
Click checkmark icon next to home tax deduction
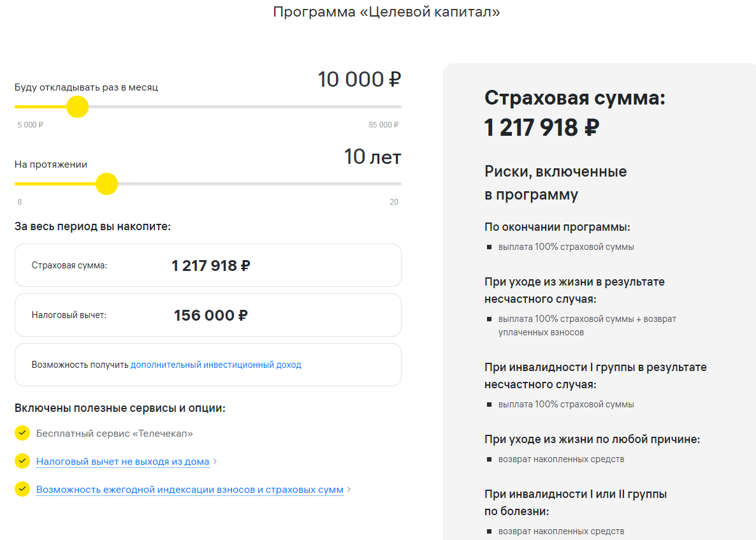[22, 461]
